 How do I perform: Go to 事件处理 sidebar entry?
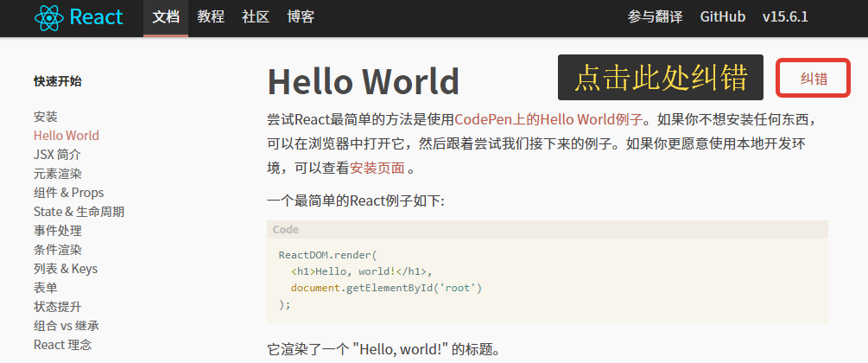point(58,231)
